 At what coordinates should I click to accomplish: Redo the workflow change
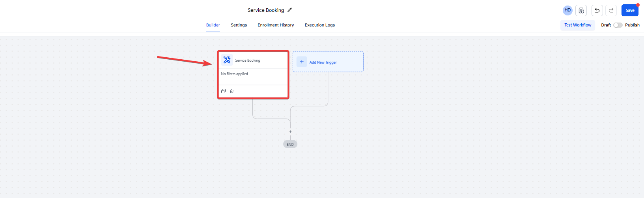click(611, 10)
